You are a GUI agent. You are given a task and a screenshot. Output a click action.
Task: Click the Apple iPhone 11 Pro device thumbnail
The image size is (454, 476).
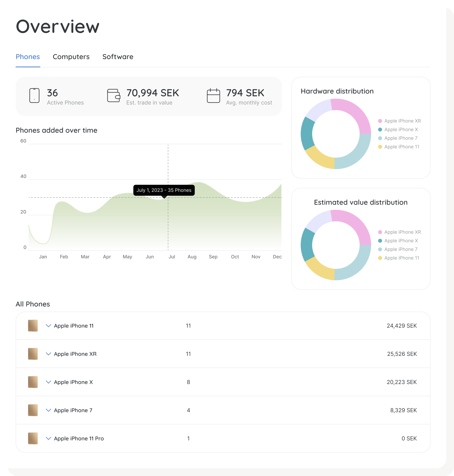point(33,438)
